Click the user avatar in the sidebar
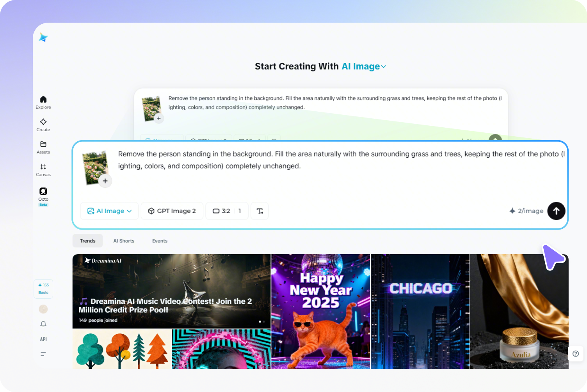This screenshot has height=392, width=587. click(43, 309)
